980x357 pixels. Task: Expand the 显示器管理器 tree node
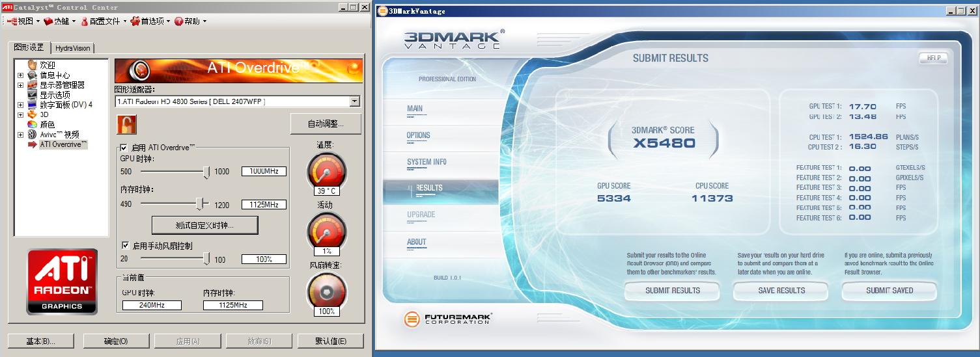coord(20,85)
